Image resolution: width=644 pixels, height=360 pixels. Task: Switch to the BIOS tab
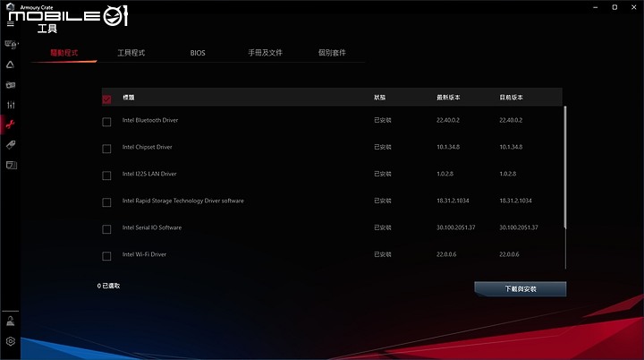198,53
